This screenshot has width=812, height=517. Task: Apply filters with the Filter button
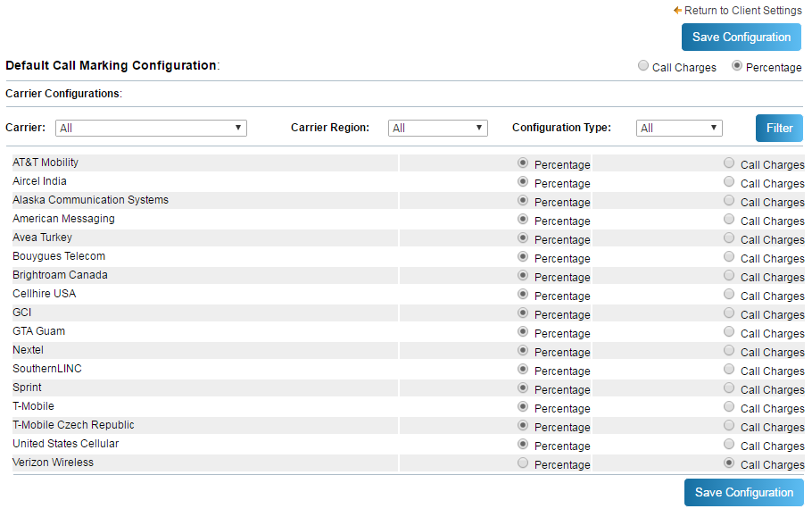pos(779,128)
